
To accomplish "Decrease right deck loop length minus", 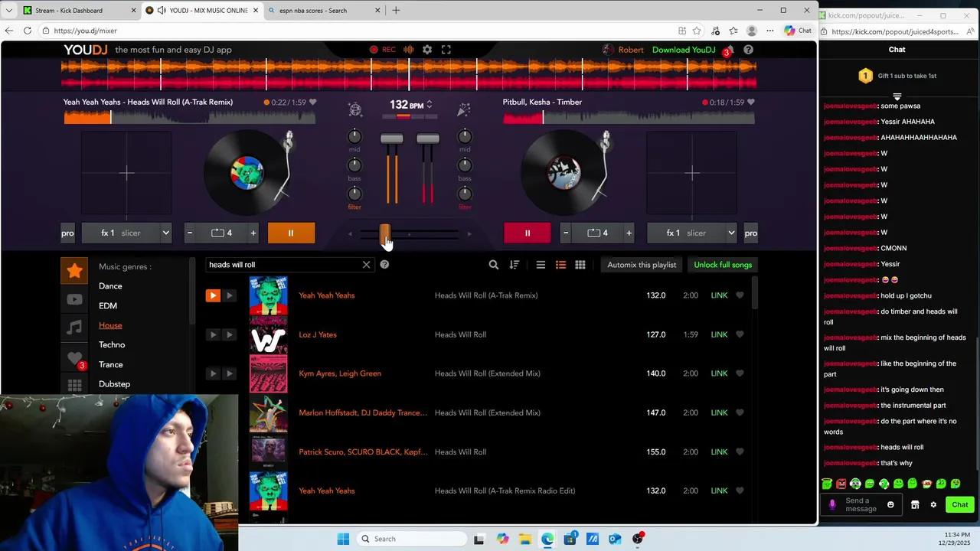I will tap(566, 233).
